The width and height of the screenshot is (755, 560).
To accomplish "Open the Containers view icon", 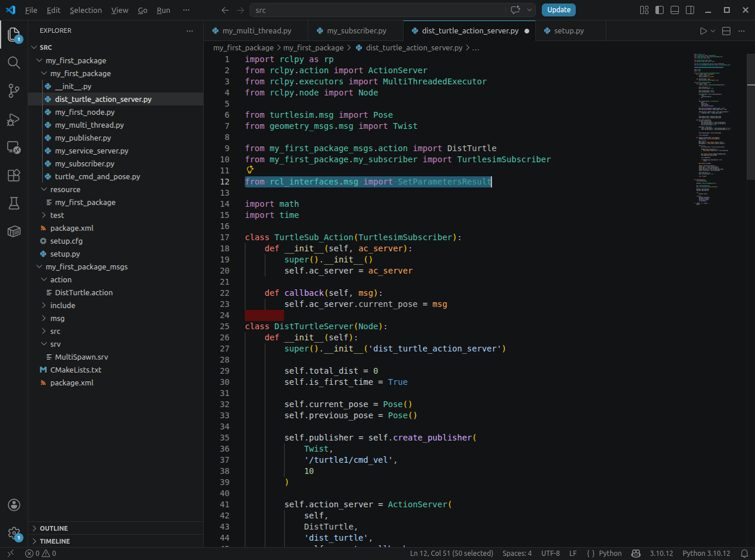I will pyautogui.click(x=14, y=231).
